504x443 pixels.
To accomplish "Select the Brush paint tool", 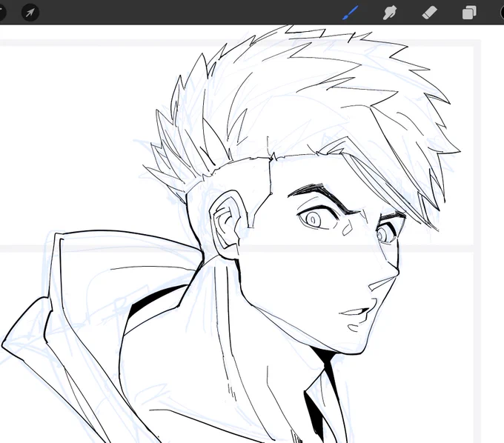I will pos(350,13).
